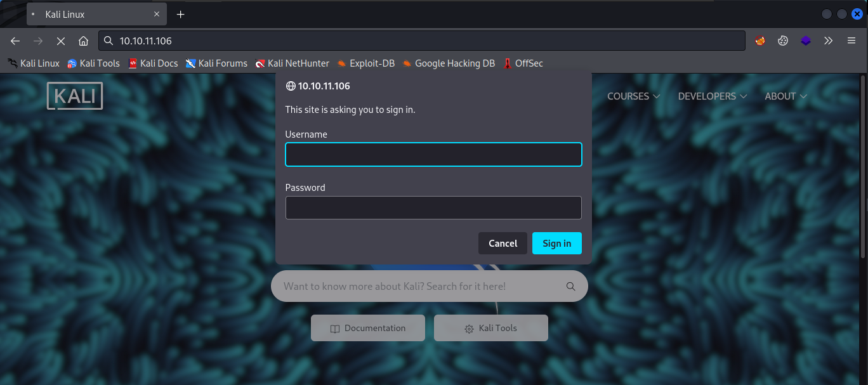
Task: Open the FoxyProxy extension icon
Action: [x=760, y=41]
